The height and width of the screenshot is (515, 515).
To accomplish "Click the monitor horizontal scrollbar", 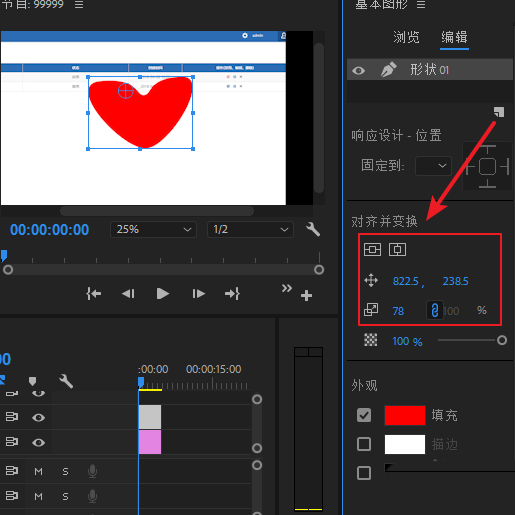I will pyautogui.click(x=157, y=211).
